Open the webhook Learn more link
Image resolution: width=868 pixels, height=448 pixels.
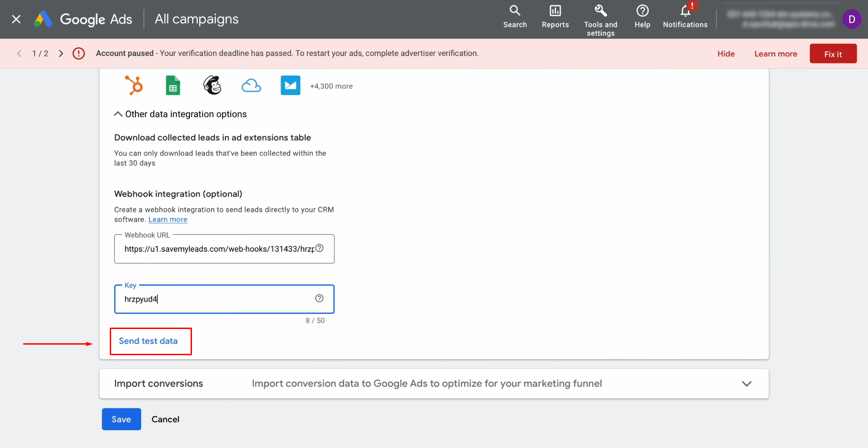click(168, 220)
